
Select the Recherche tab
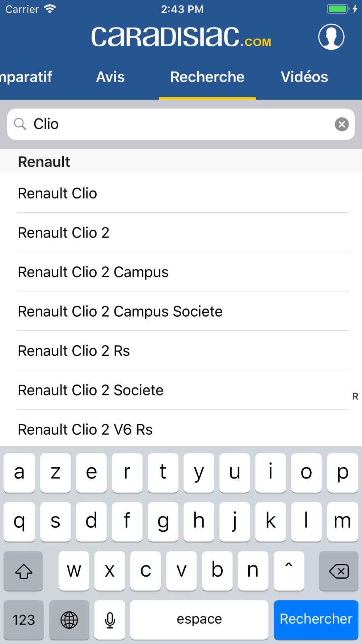pos(207,77)
